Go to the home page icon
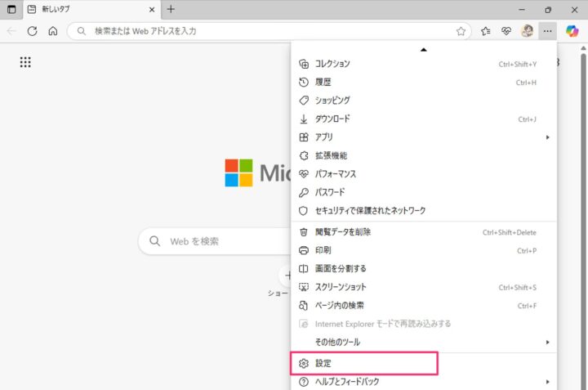 tap(53, 31)
